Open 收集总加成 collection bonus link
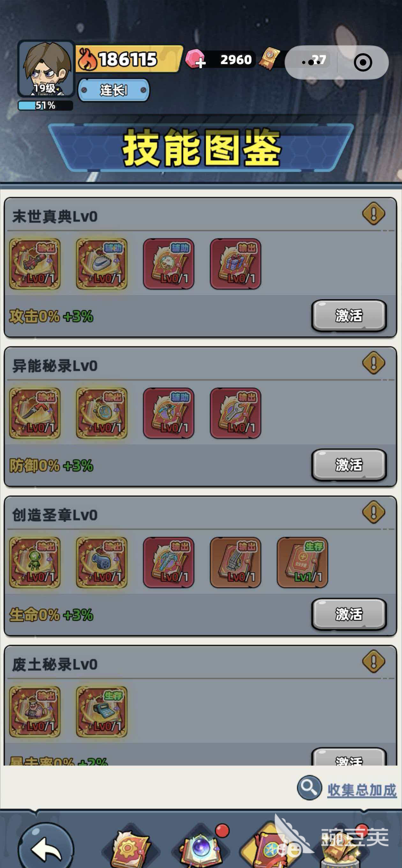Image resolution: width=402 pixels, height=868 pixels. (x=362, y=790)
